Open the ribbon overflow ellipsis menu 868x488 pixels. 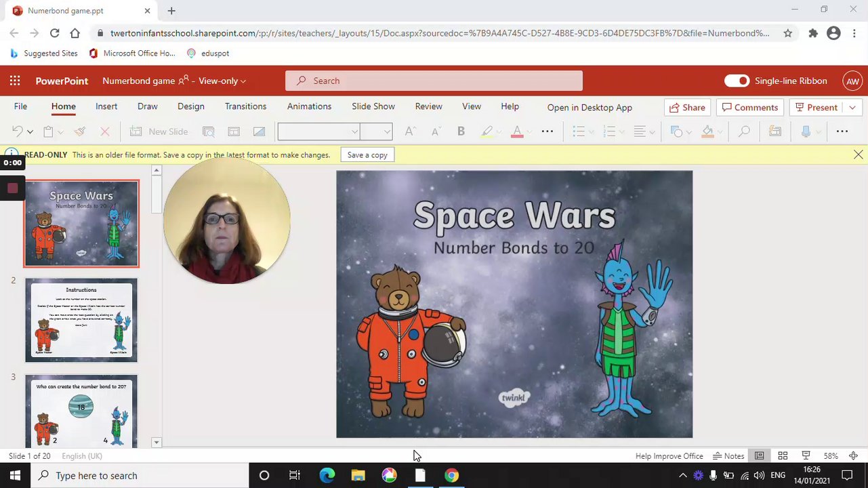(842, 131)
